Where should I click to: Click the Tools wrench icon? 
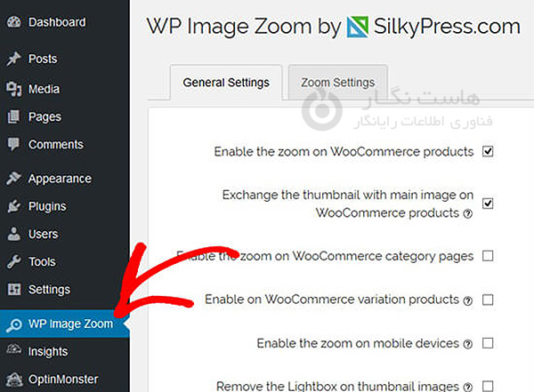(x=13, y=262)
